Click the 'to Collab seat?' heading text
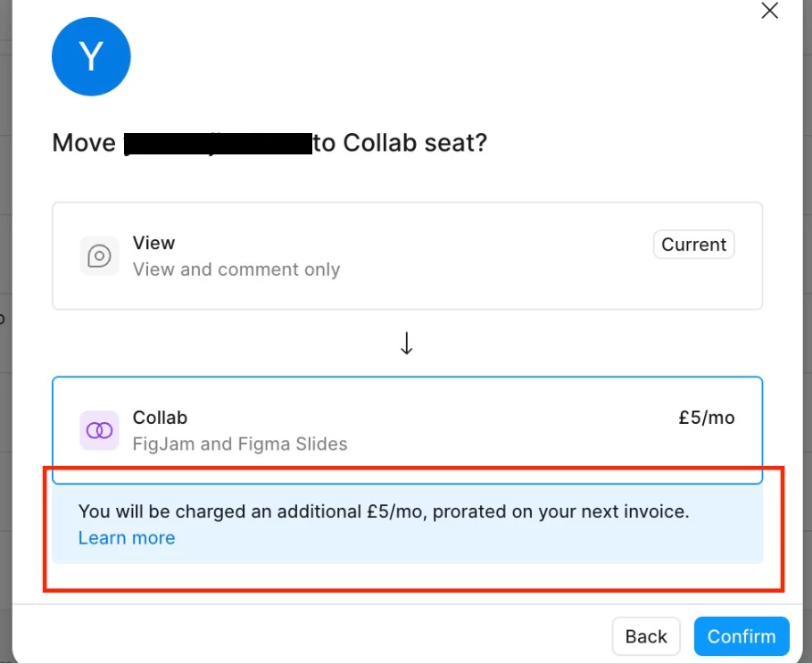This screenshot has height=664, width=812. [x=400, y=143]
